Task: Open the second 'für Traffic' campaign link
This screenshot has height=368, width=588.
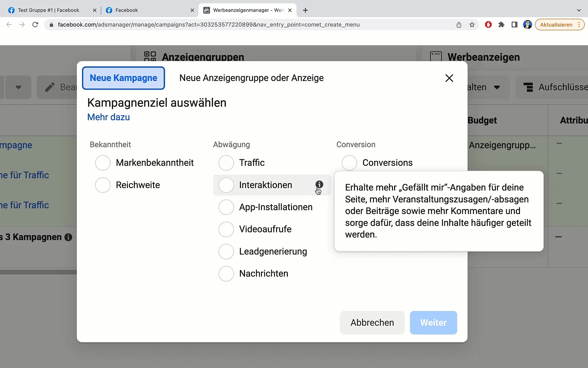Action: 24,205
